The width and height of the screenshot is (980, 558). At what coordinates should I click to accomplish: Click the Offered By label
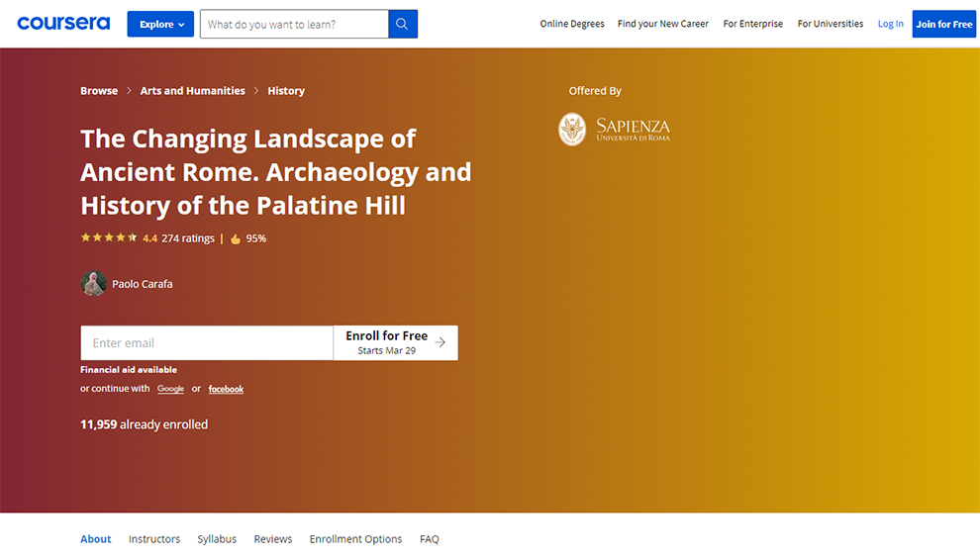click(595, 91)
